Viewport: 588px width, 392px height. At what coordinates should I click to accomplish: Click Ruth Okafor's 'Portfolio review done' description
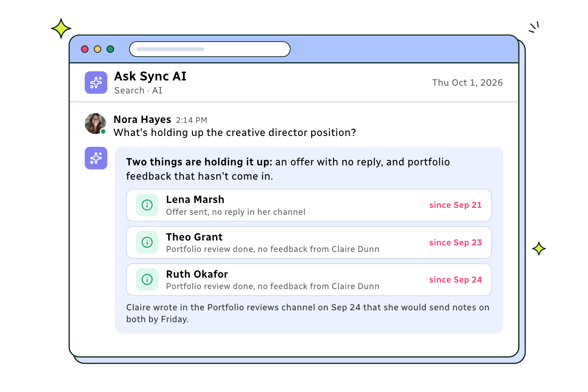[x=273, y=286]
